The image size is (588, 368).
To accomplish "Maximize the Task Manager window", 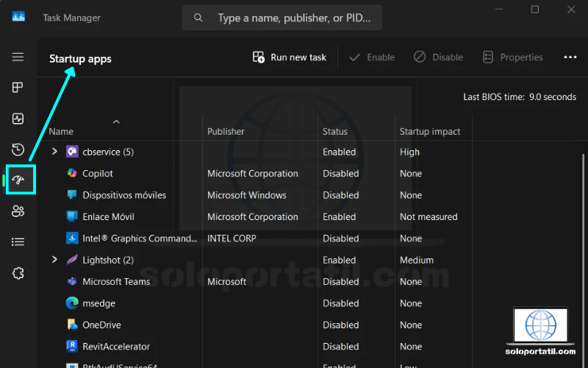I will click(535, 10).
